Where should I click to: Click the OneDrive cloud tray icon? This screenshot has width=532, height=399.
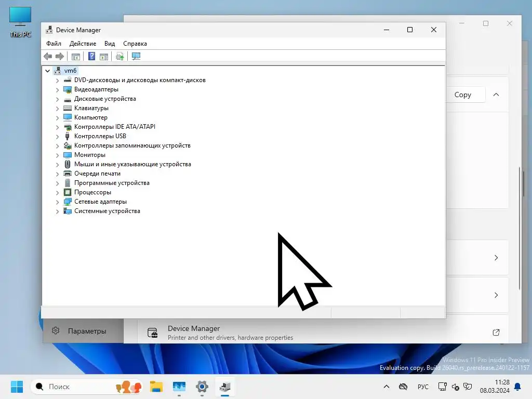pyautogui.click(x=403, y=387)
